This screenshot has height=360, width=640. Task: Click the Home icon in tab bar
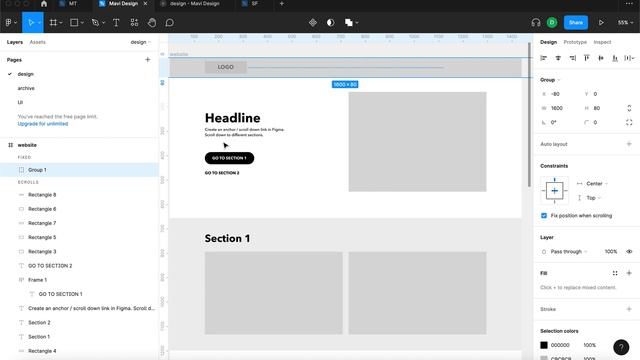point(44,4)
